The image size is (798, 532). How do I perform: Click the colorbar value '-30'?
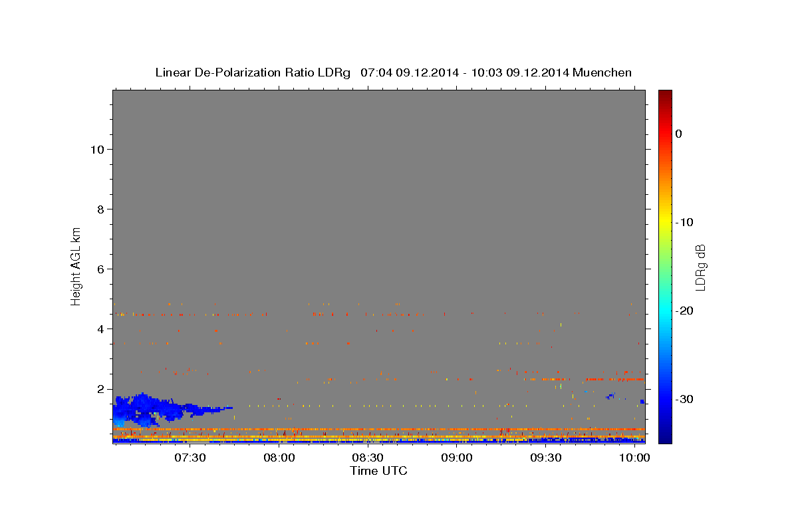684,399
